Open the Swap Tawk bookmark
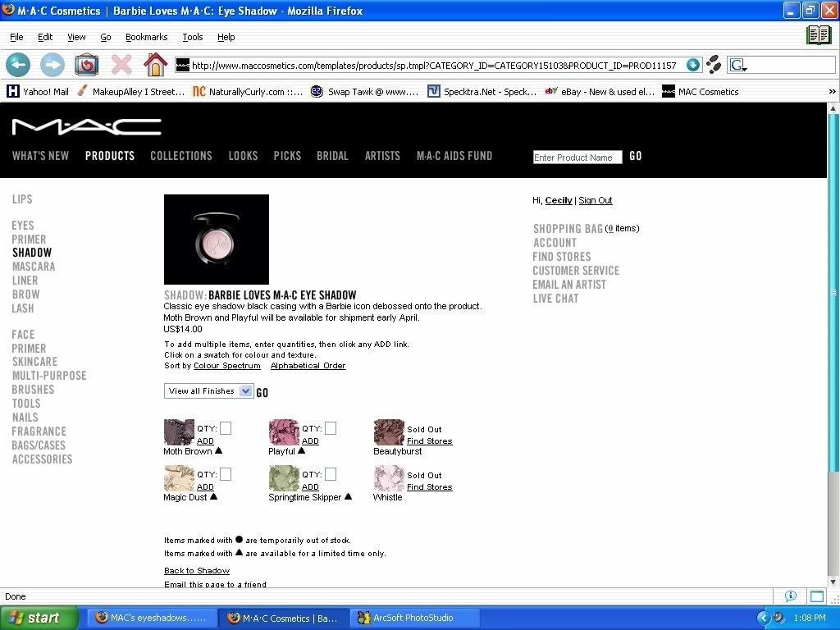 pos(365,92)
